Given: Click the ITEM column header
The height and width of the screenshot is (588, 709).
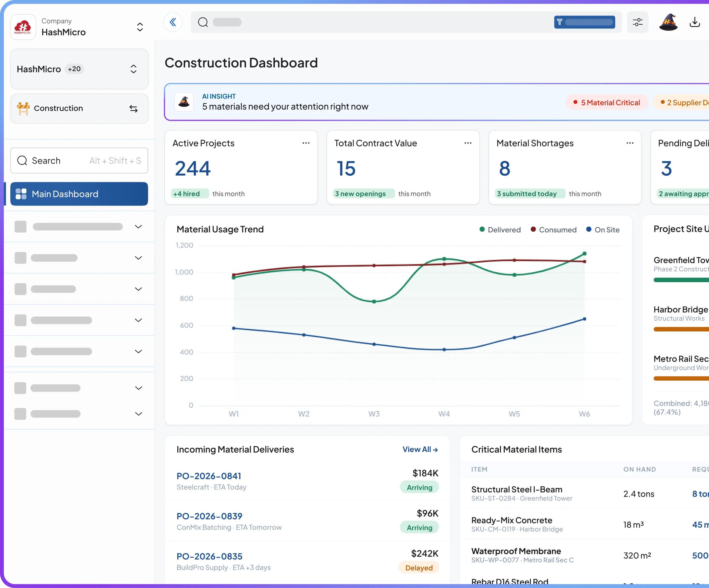Looking at the screenshot, I should (x=479, y=469).
